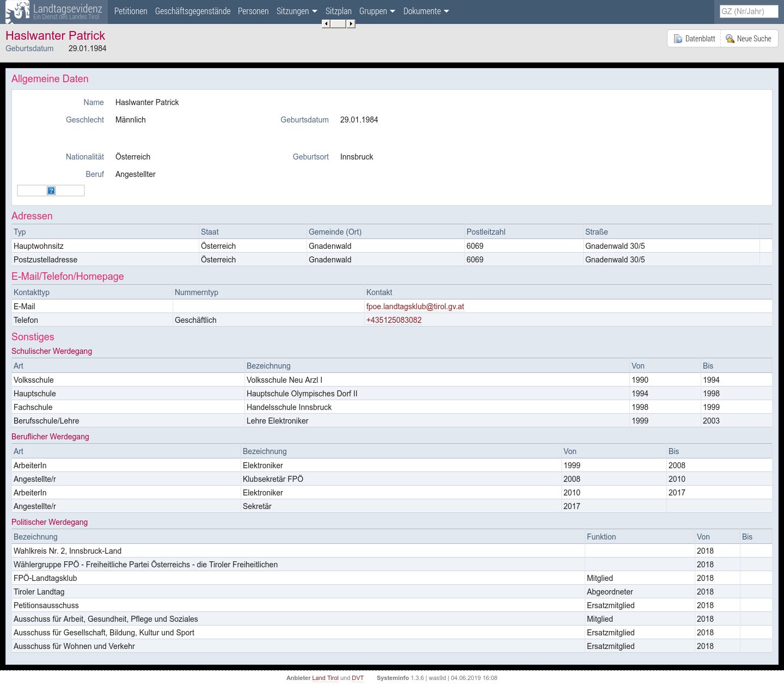Click the fpoe.landtagsklub@tirol.gv.at email link

[415, 307]
